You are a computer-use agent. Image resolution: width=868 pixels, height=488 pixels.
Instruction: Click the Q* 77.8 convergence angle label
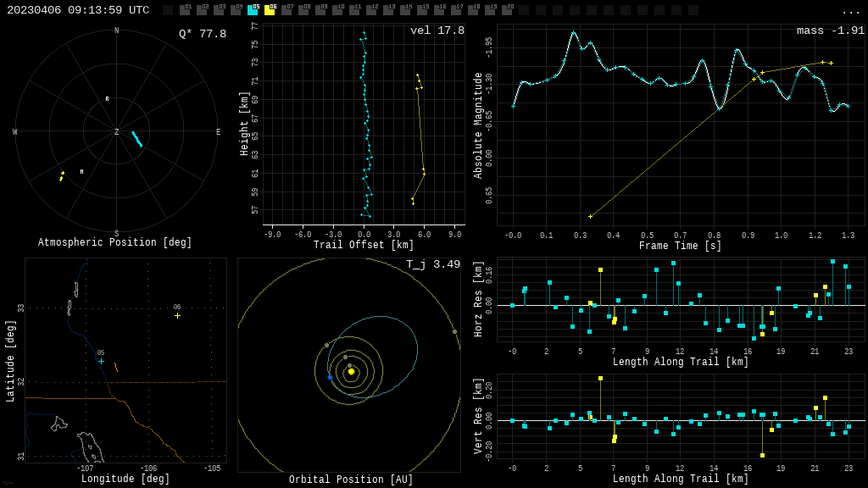point(202,34)
